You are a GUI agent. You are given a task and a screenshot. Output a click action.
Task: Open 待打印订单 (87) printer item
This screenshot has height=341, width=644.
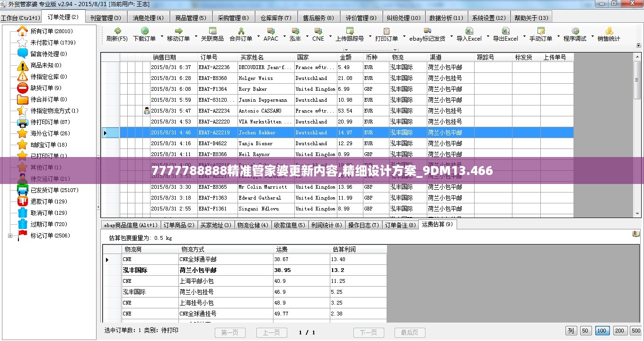(50, 122)
